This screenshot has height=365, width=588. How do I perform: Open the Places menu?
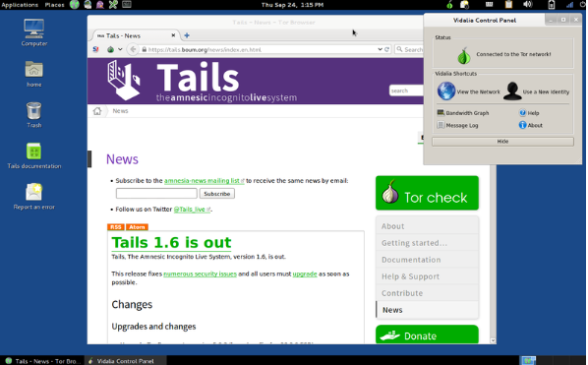[x=55, y=5]
